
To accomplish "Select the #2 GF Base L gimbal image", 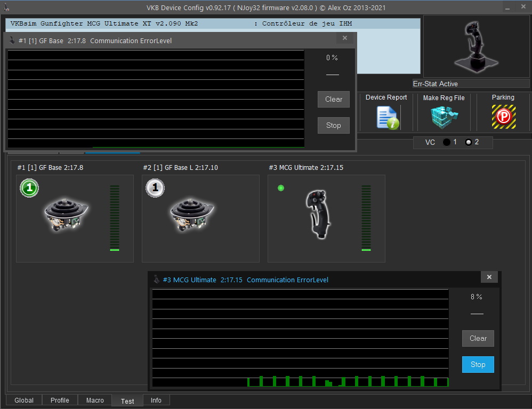I will pos(192,215).
